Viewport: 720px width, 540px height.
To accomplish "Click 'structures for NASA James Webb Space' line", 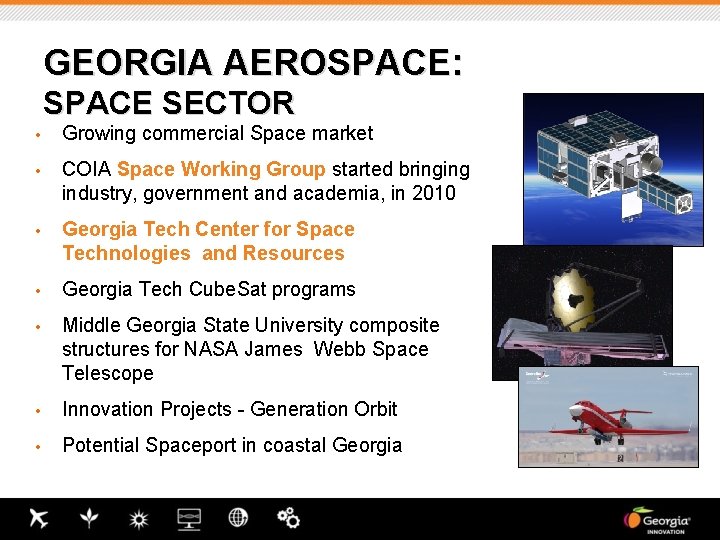I will click(246, 349).
